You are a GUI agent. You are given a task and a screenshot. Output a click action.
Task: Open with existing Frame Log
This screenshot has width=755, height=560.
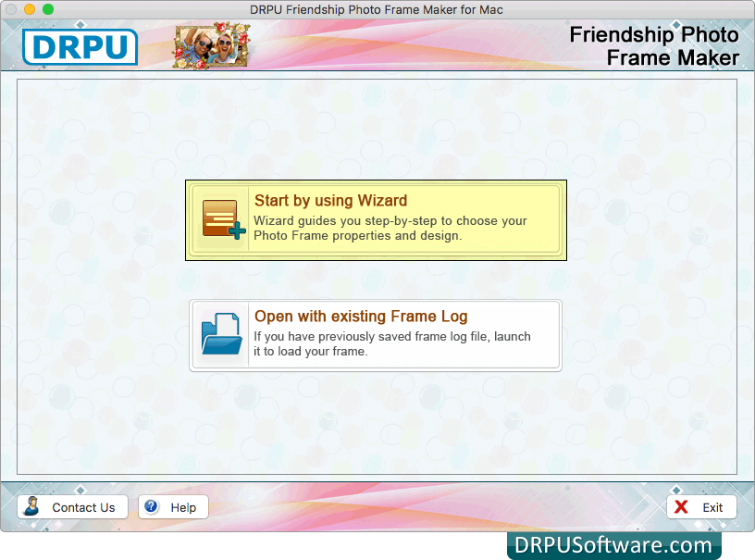click(376, 336)
